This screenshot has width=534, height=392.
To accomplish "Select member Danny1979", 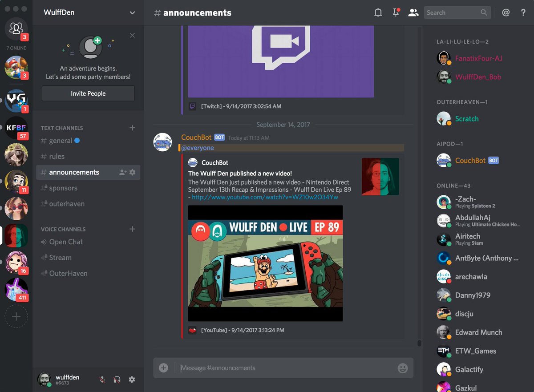I will pyautogui.click(x=475, y=295).
